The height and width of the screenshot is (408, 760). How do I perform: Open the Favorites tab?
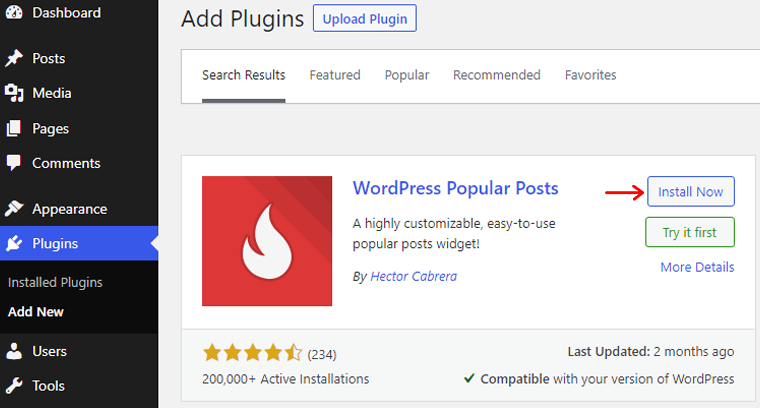click(x=590, y=75)
